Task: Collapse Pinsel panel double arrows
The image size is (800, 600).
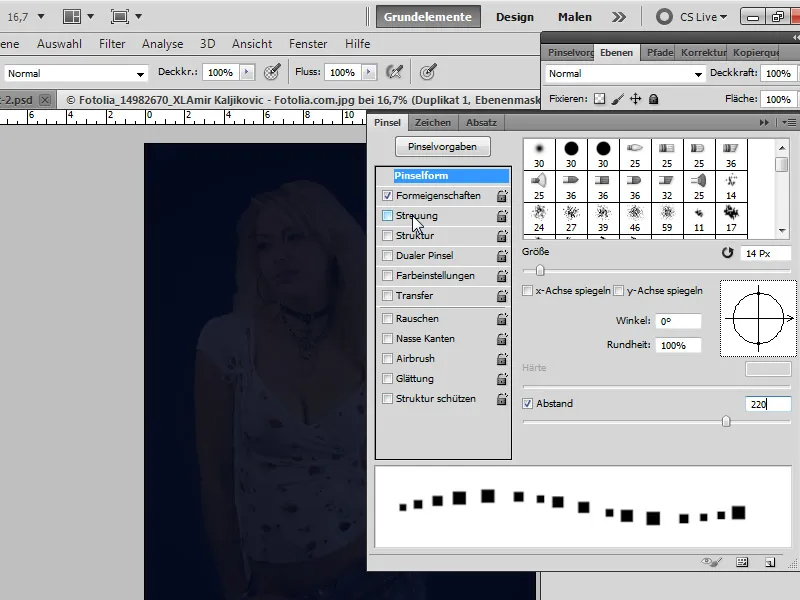Action: [764, 122]
